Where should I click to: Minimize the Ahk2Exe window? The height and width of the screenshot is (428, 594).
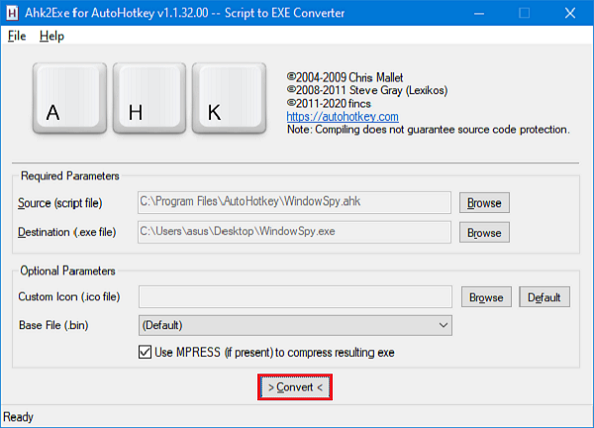[479, 13]
